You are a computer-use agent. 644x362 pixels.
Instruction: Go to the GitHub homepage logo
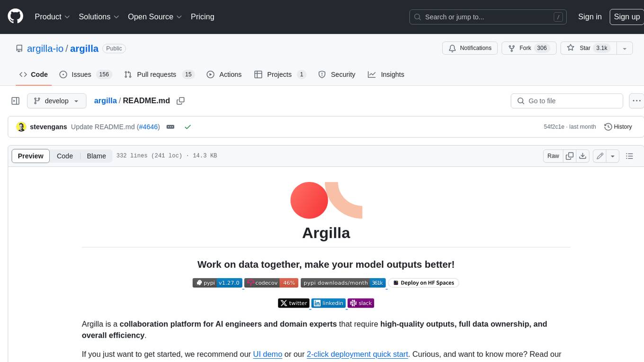15,17
